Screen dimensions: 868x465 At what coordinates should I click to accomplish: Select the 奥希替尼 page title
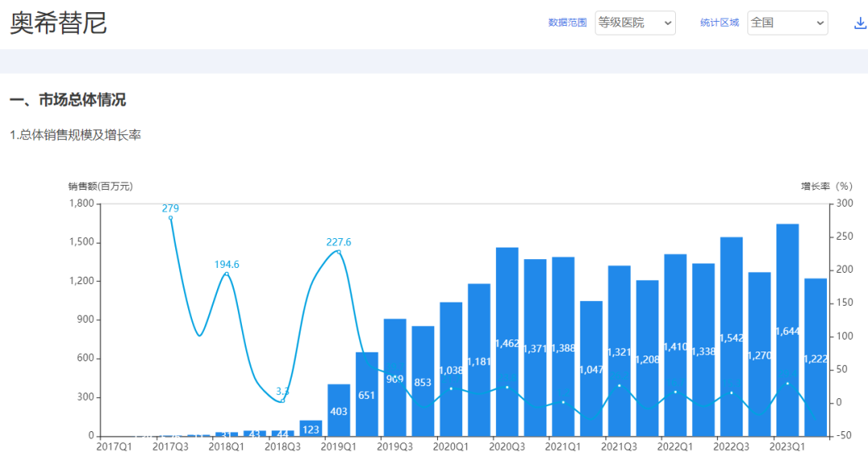(x=58, y=23)
